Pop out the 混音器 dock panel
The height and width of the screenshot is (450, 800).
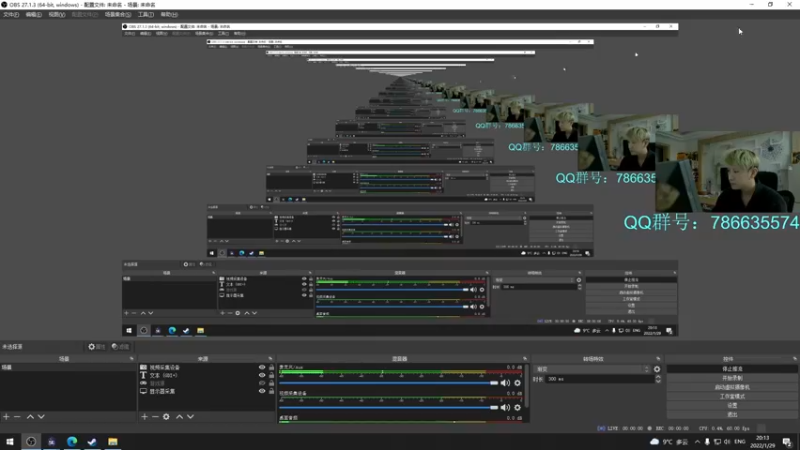[x=525, y=359]
